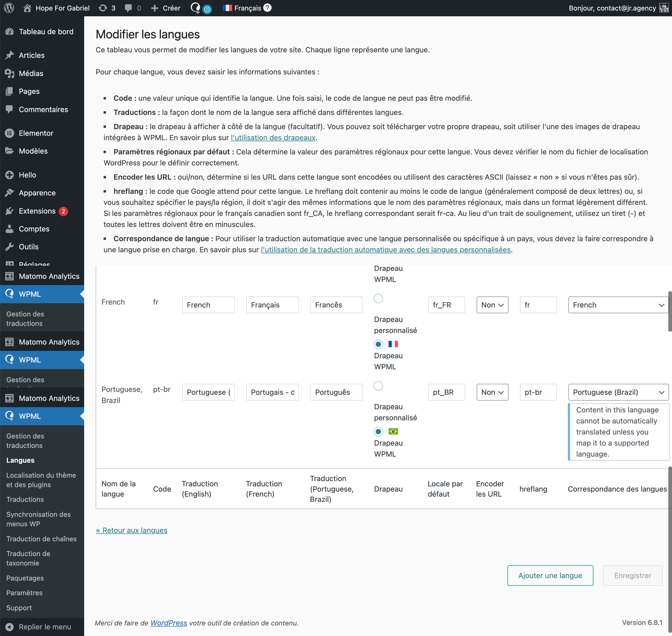Click the French flag image in French row

click(x=393, y=344)
